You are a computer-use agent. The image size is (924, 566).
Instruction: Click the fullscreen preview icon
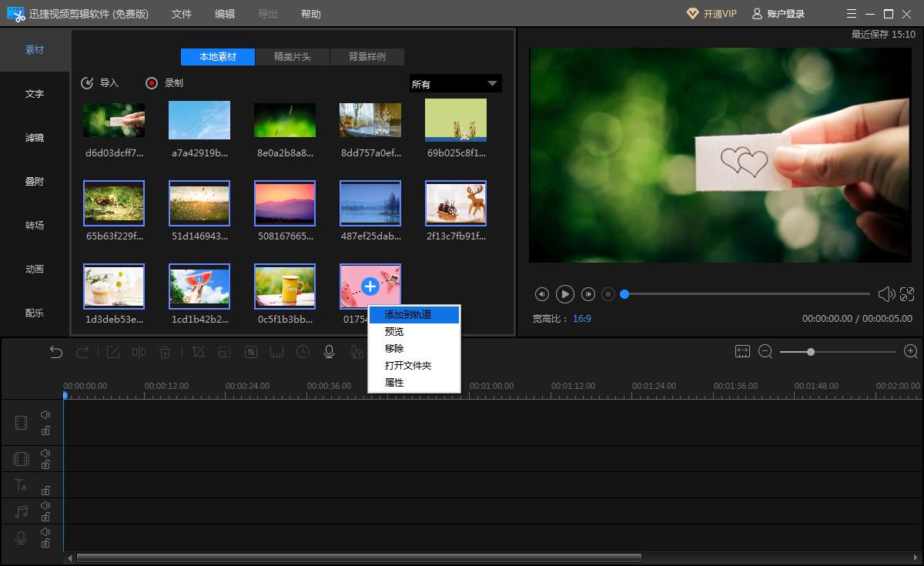[907, 294]
